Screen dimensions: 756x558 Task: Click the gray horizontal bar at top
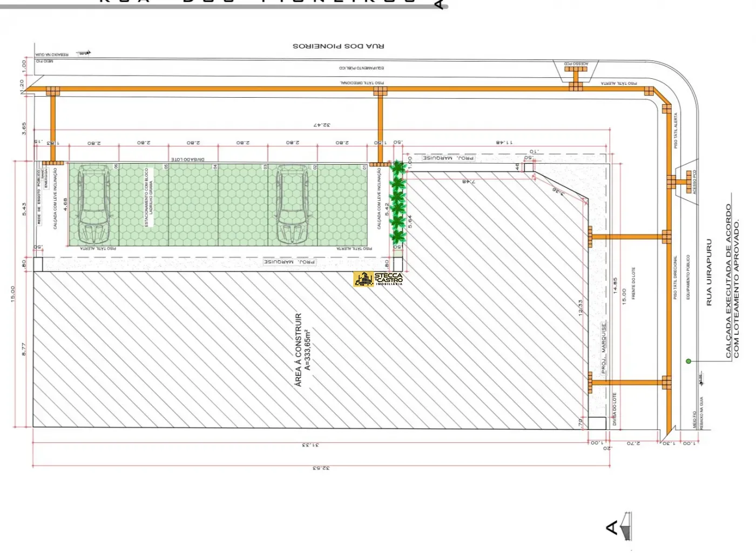pyautogui.click(x=216, y=6)
